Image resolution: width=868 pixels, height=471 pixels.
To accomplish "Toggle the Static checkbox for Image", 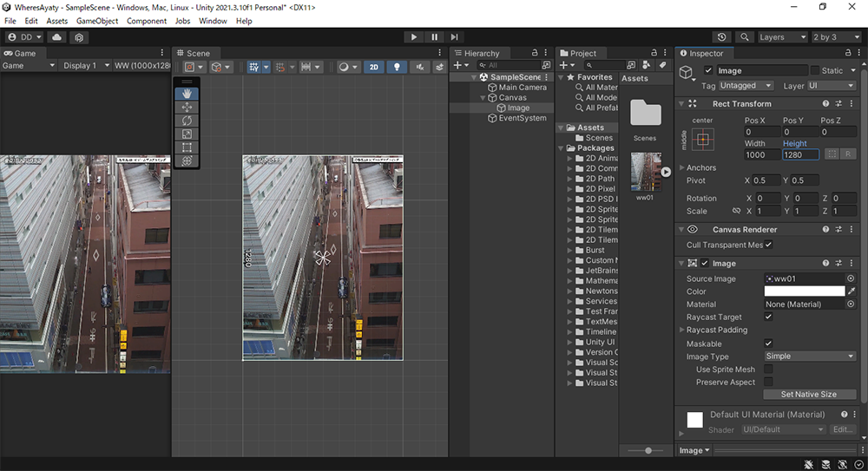I will (x=815, y=70).
